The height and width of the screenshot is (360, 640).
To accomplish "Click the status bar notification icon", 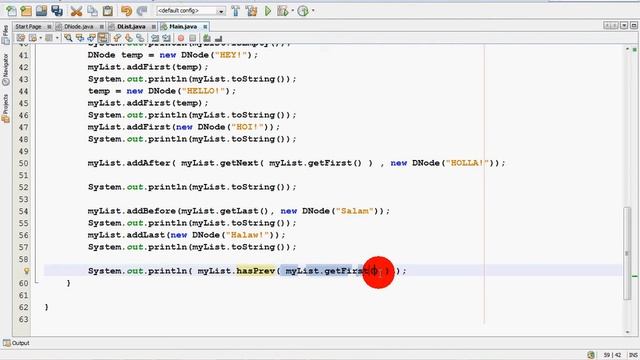I will point(591,355).
